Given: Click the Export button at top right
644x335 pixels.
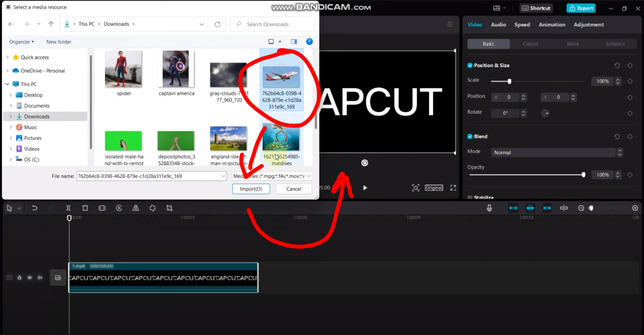Looking at the screenshot, I should [581, 8].
